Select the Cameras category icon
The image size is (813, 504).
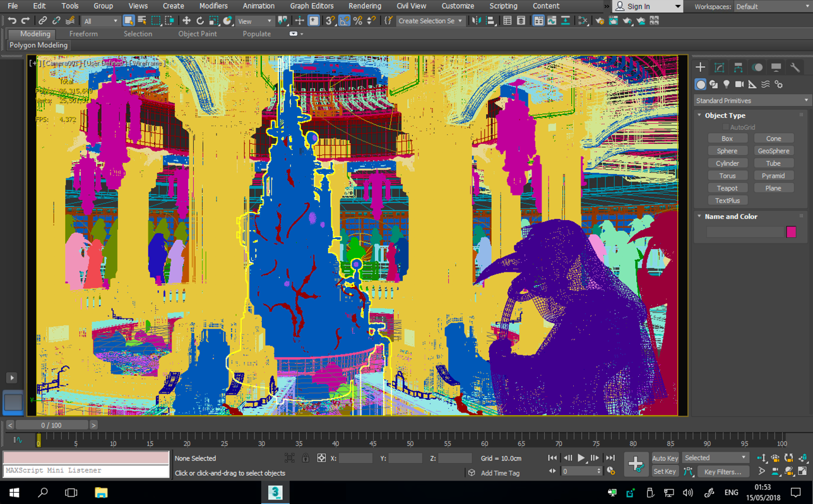(739, 85)
